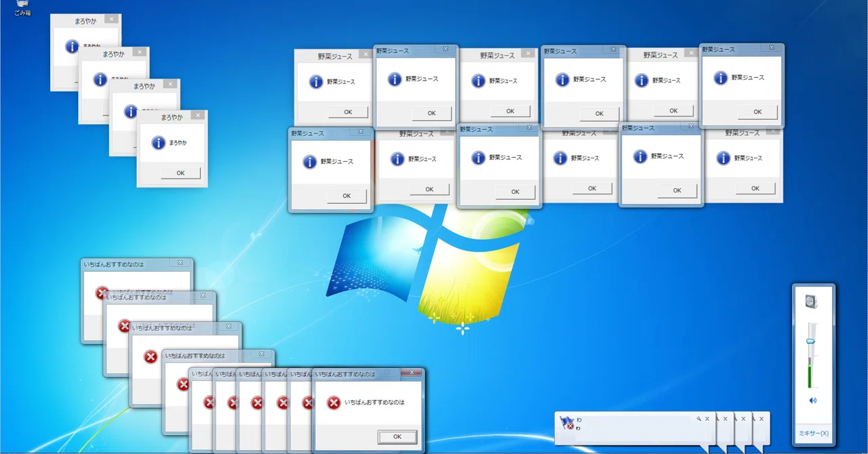Open speaker device icon in volume popup
Image resolution: width=868 pixels, height=454 pixels.
812,301
